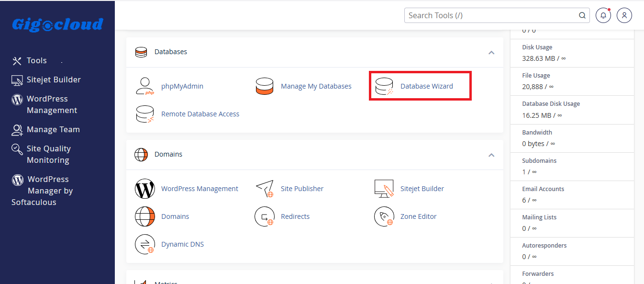The height and width of the screenshot is (284, 644).
Task: Click the WordPress Manager by Softaculous icon
Action: coord(18,180)
